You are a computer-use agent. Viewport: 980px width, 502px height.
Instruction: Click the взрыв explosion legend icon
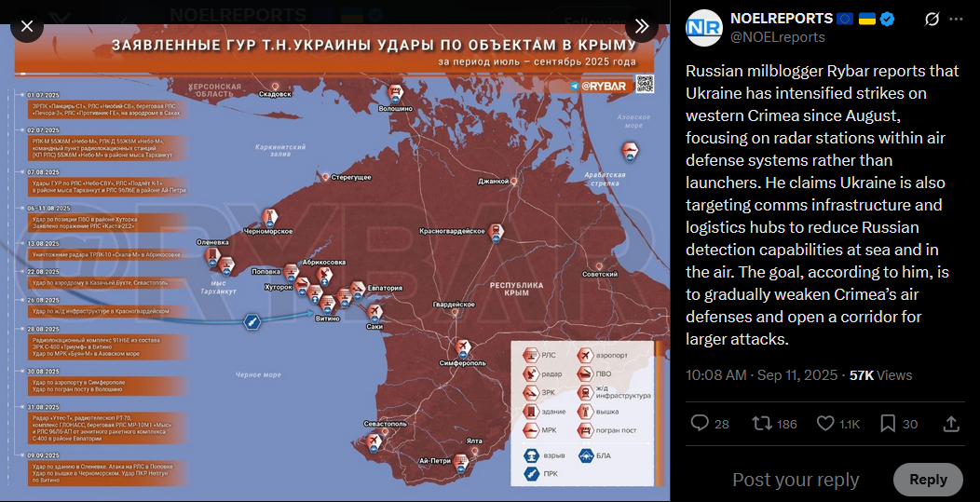click(531, 455)
